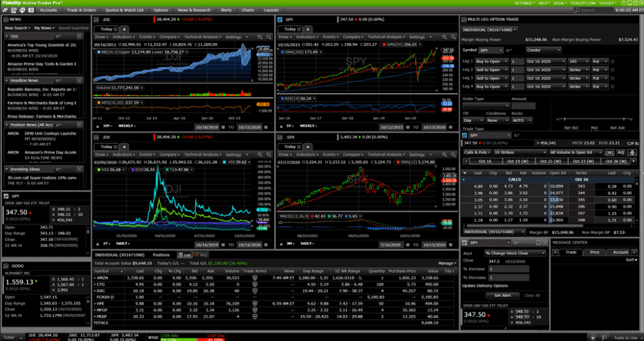Image resolution: width=644 pixels, height=341 pixels.
Task: Click the Set Alert button
Action: [x=503, y=295]
